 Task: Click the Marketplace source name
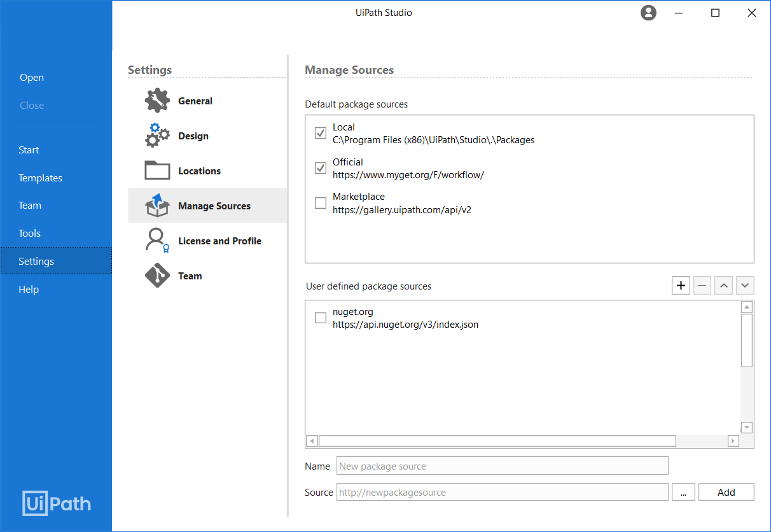point(359,197)
